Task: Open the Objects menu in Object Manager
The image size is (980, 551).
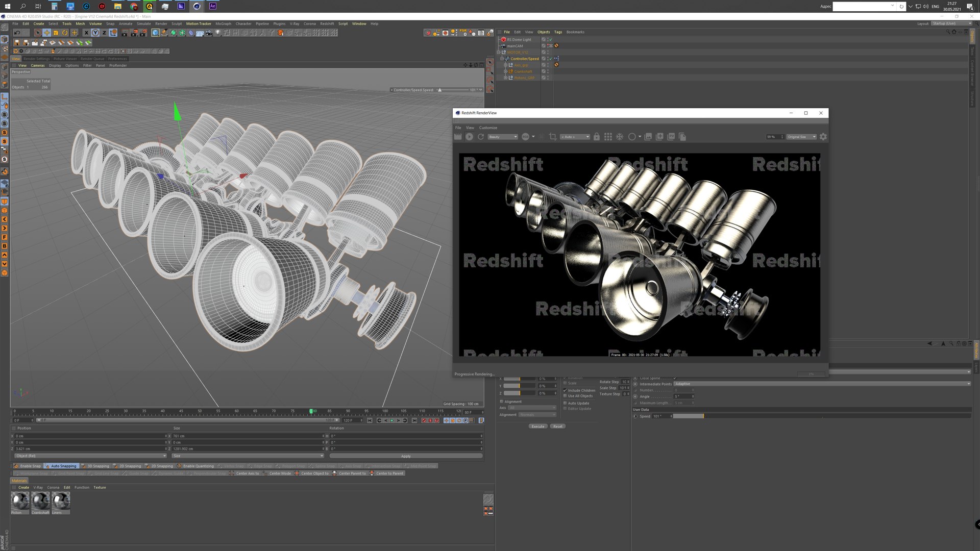Action: 544,32
